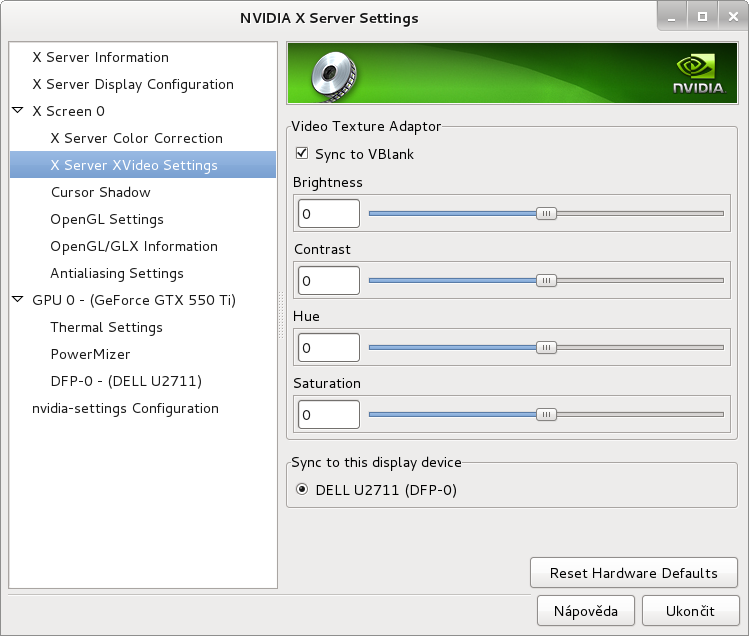Image resolution: width=749 pixels, height=636 pixels.
Task: Select DELL U2711 (DFP-0) radio button
Action: (302, 490)
